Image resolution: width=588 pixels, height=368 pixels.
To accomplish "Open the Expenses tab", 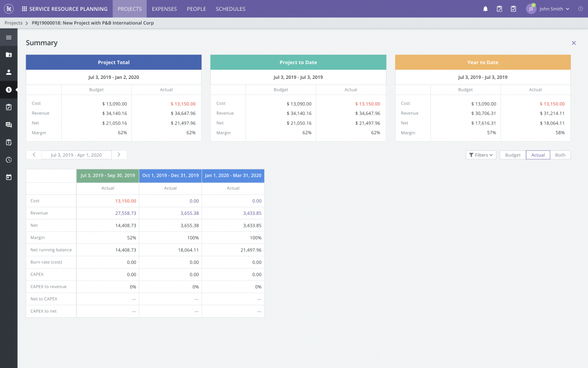I will click(x=164, y=9).
